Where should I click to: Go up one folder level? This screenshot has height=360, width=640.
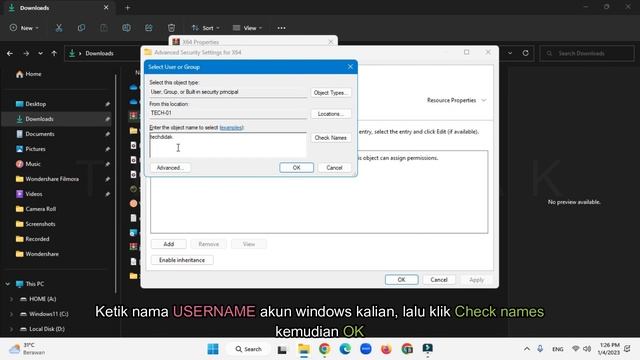(x=54, y=53)
